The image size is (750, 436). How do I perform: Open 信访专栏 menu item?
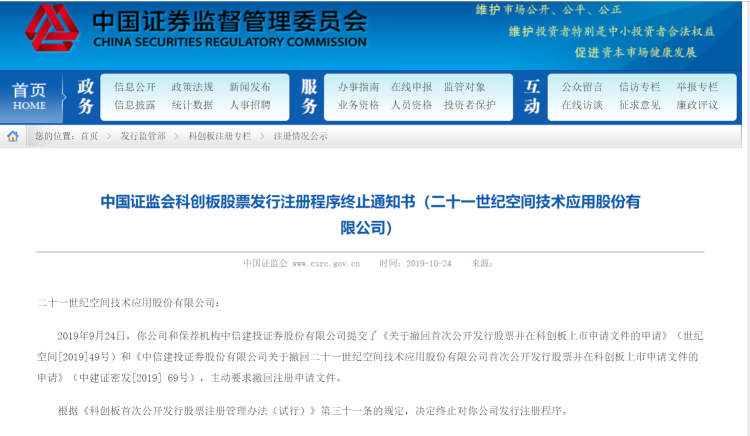pos(640,87)
